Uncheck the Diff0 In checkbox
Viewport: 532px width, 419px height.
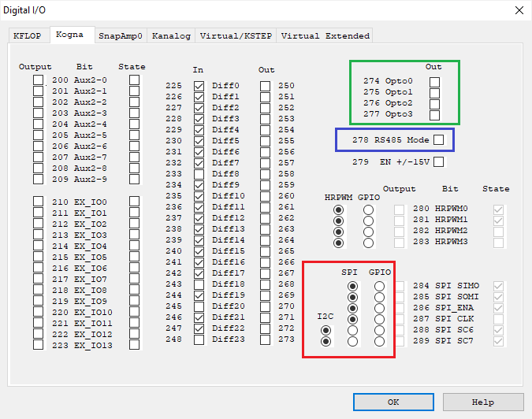199,86
